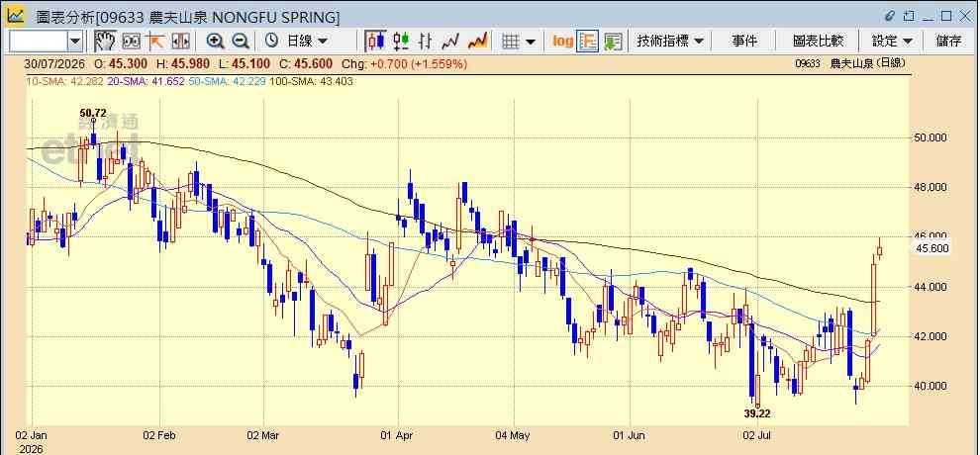This screenshot has height=455, width=980.
Task: Click the 42.000 price axis label
Action: pos(931,336)
